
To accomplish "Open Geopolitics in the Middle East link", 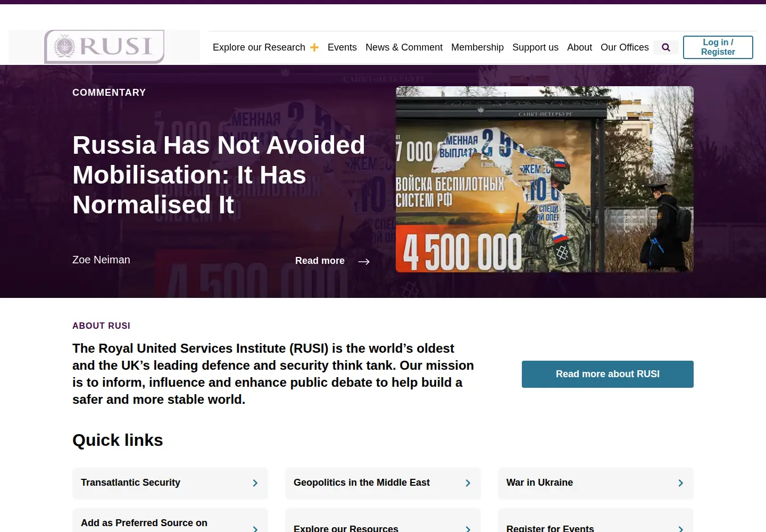I will 383,483.
